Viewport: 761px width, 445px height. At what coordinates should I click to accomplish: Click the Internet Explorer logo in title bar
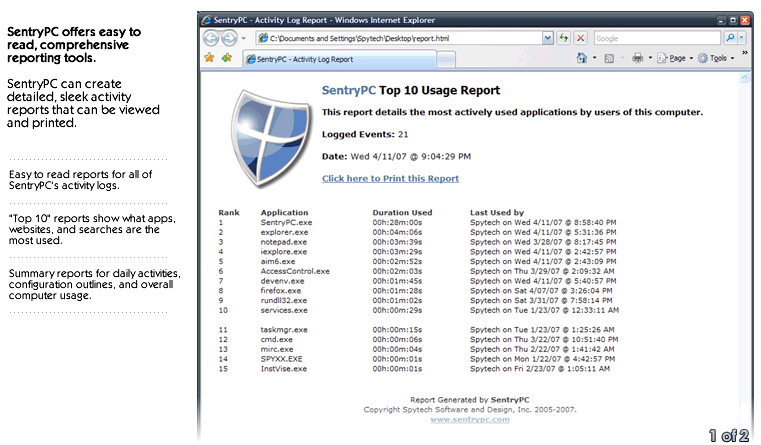(x=207, y=20)
